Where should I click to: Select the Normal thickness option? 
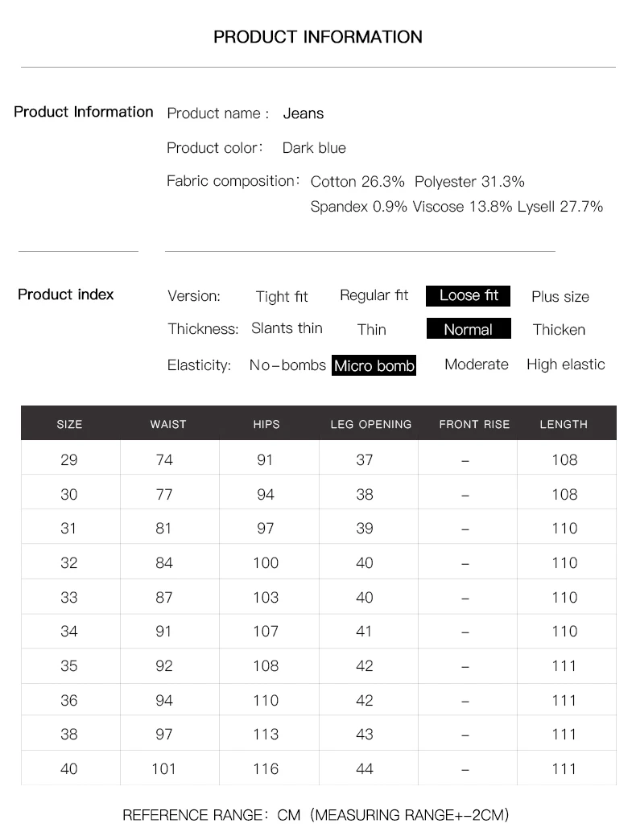coord(468,329)
